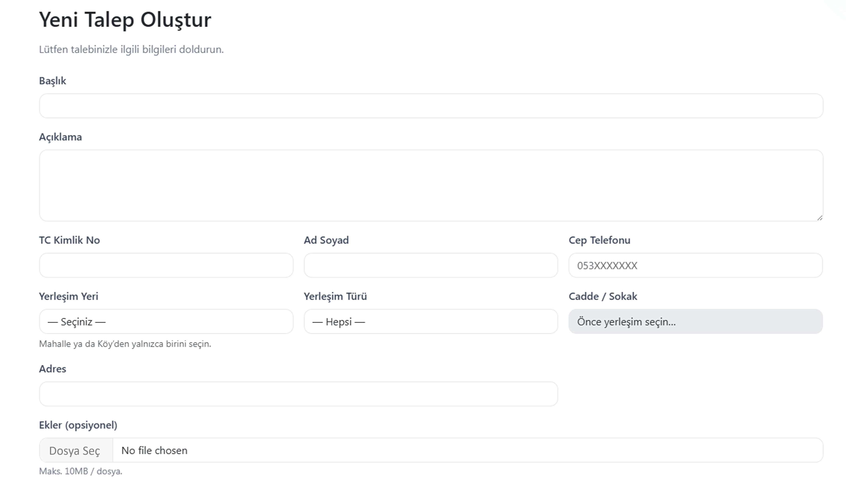Click the Yerleşim Türü label
Viewport: 868px width, 488px height.
click(x=335, y=296)
